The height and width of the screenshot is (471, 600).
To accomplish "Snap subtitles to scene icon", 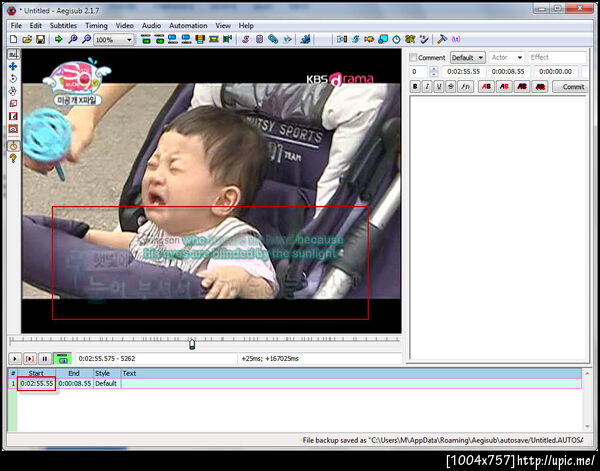I will [x=214, y=39].
